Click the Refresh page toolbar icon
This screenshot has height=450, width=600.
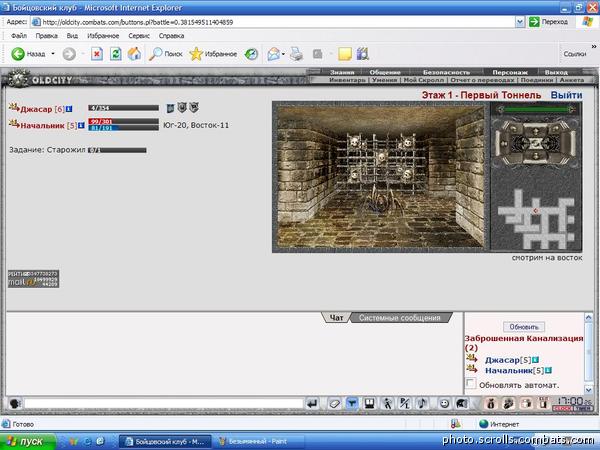pos(116,54)
